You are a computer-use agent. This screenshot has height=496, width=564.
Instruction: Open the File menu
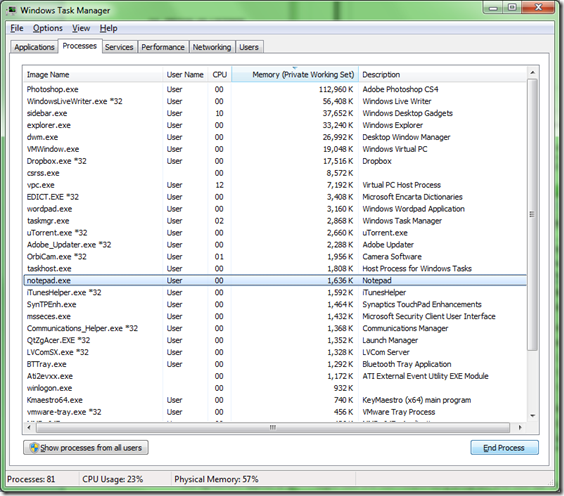(17, 28)
